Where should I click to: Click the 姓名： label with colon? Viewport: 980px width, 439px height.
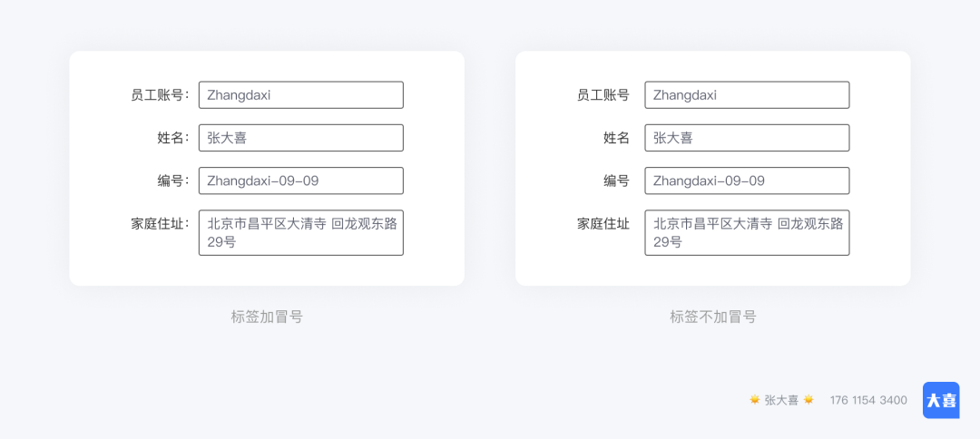tap(173, 139)
